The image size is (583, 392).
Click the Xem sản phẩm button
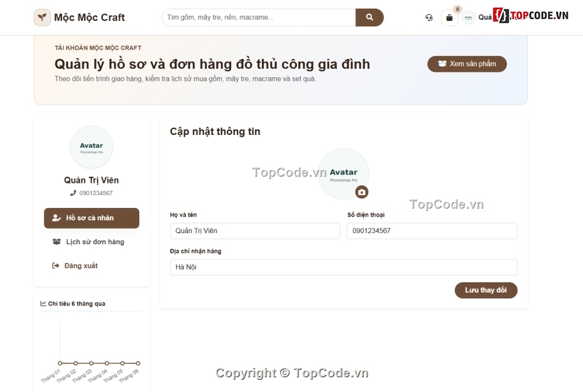pos(467,64)
